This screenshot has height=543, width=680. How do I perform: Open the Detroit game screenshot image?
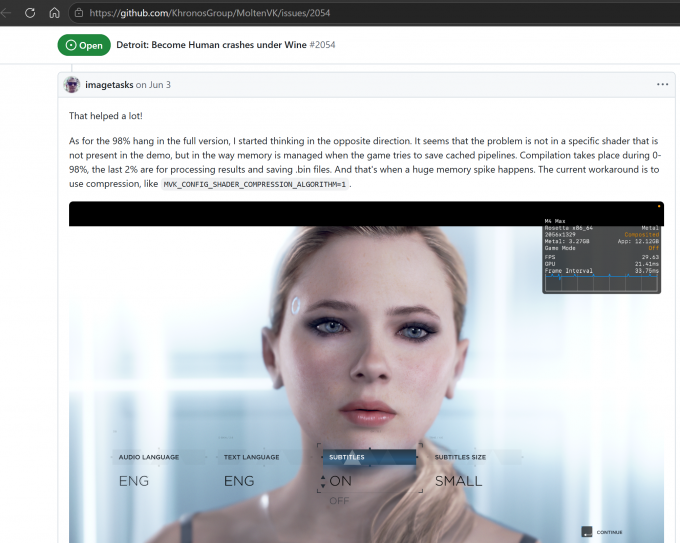tap(366, 372)
